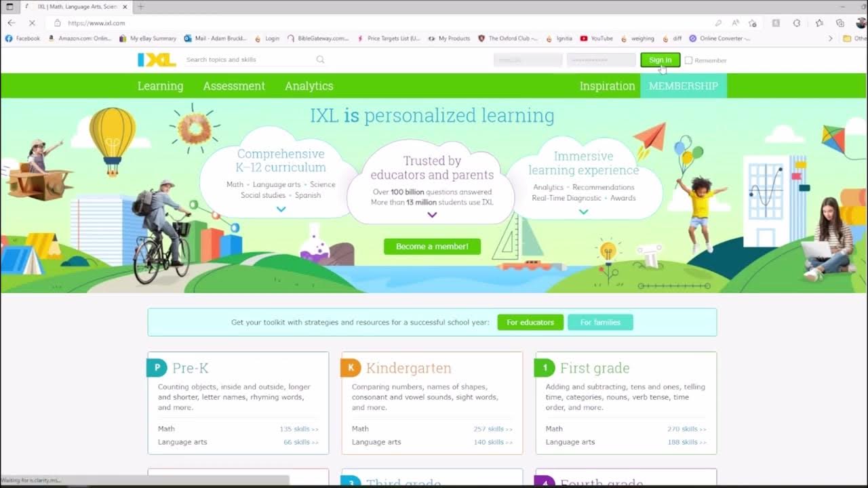The height and width of the screenshot is (488, 868).
Task: Open Login bookmark
Action: [x=267, y=39]
